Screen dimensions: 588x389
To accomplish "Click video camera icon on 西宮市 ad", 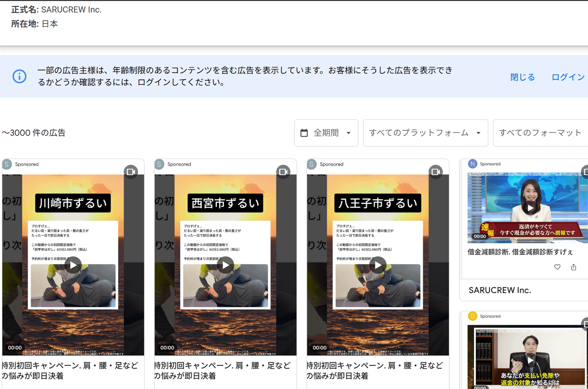I will [283, 172].
